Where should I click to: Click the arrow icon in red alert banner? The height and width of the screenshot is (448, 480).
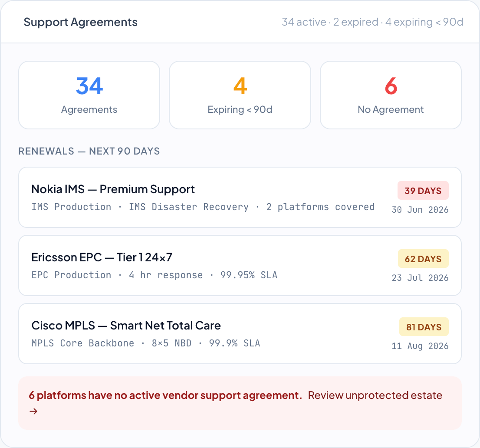tap(33, 411)
